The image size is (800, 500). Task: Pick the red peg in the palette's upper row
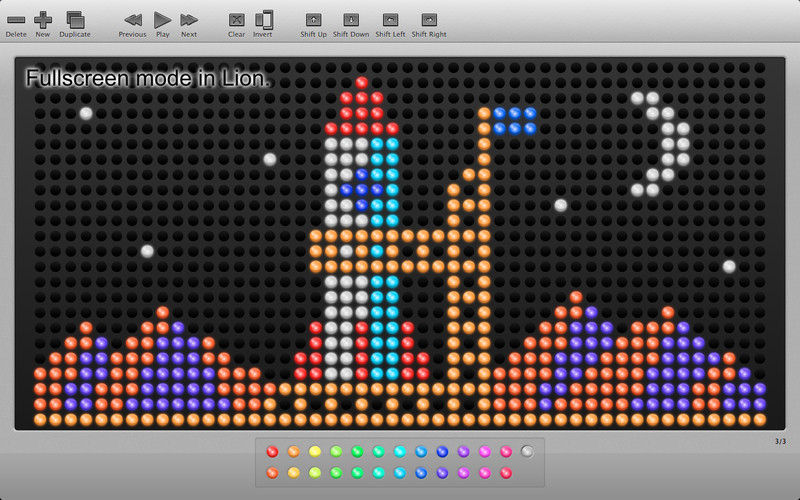tap(272, 452)
